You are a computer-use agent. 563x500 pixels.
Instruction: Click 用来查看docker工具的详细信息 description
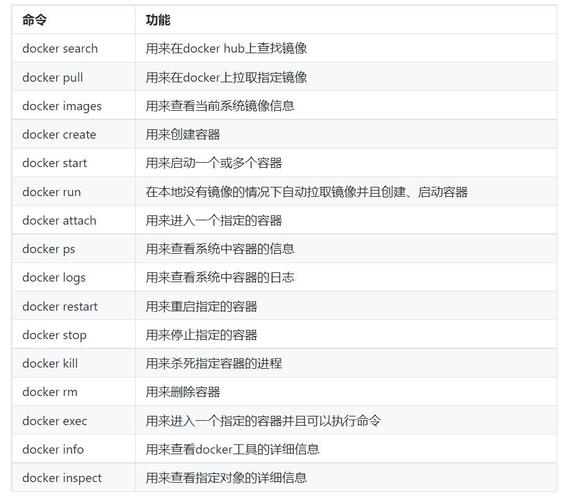232,449
